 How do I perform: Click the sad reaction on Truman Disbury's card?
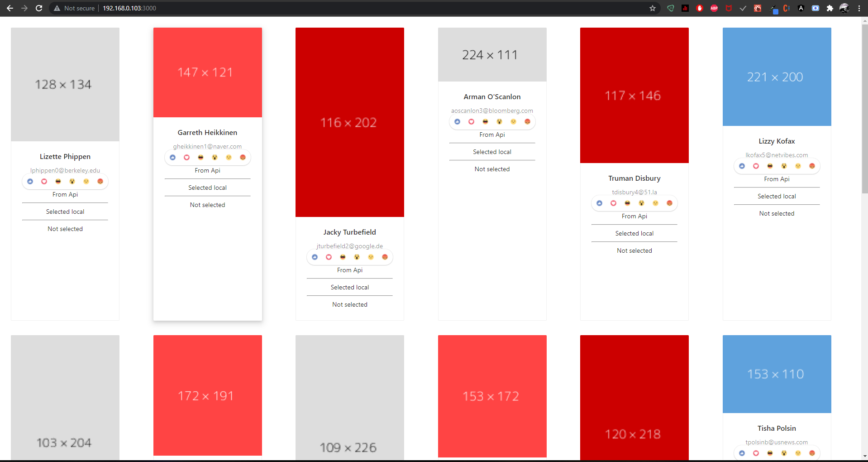pyautogui.click(x=655, y=203)
